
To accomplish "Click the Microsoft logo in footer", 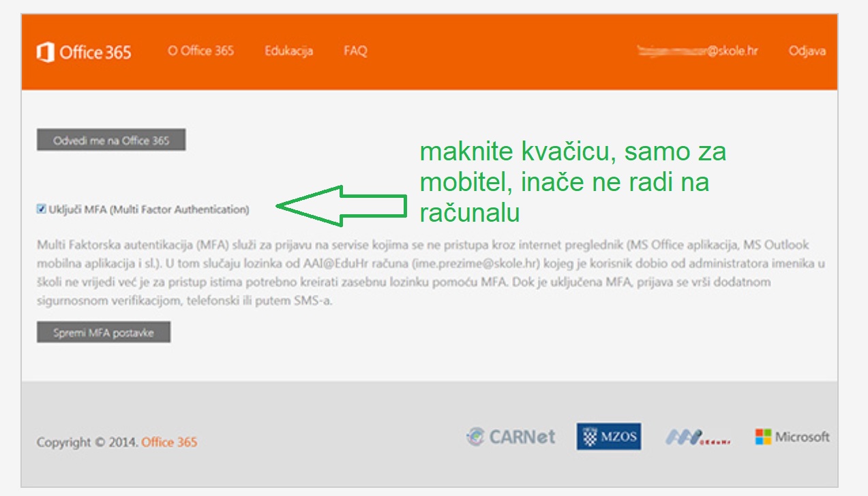I will (x=792, y=437).
